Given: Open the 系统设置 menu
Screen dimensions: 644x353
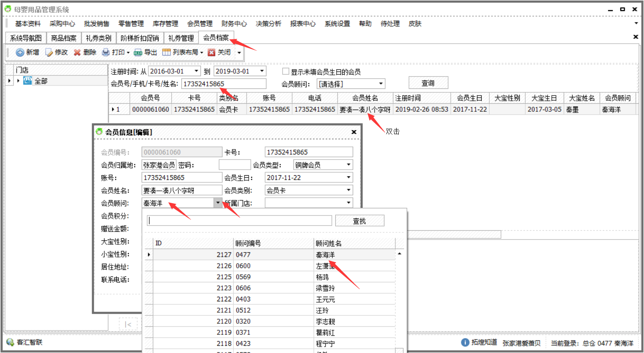Looking at the screenshot, I should pyautogui.click(x=337, y=24).
